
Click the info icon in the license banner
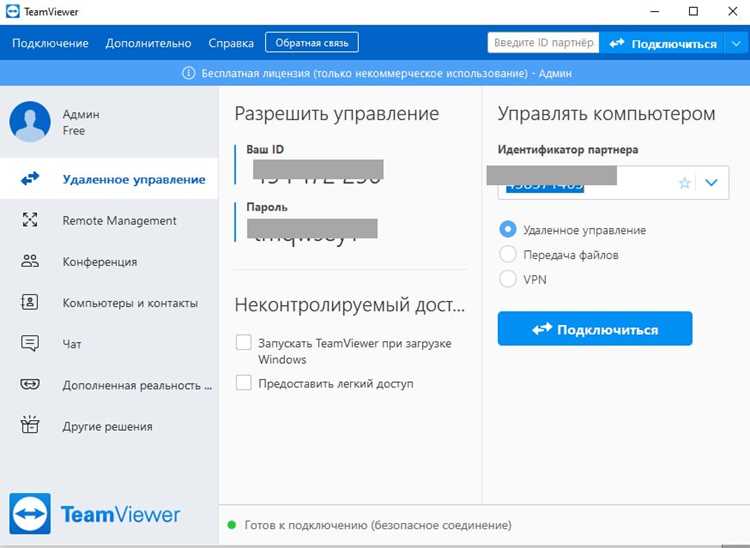pos(188,73)
